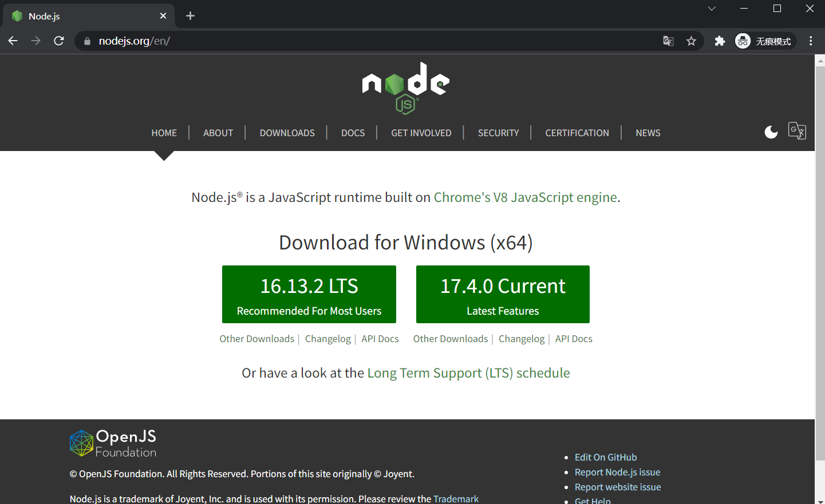Open API Docs under Current button
Image resolution: width=825 pixels, height=504 pixels.
pyautogui.click(x=574, y=339)
